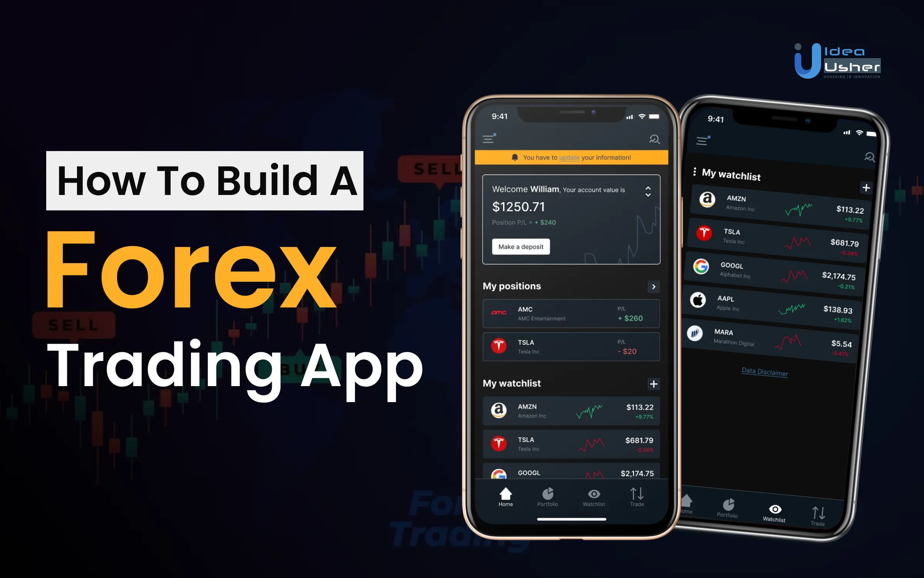924x578 pixels.
Task: Click Make a deposit button
Action: pos(520,246)
